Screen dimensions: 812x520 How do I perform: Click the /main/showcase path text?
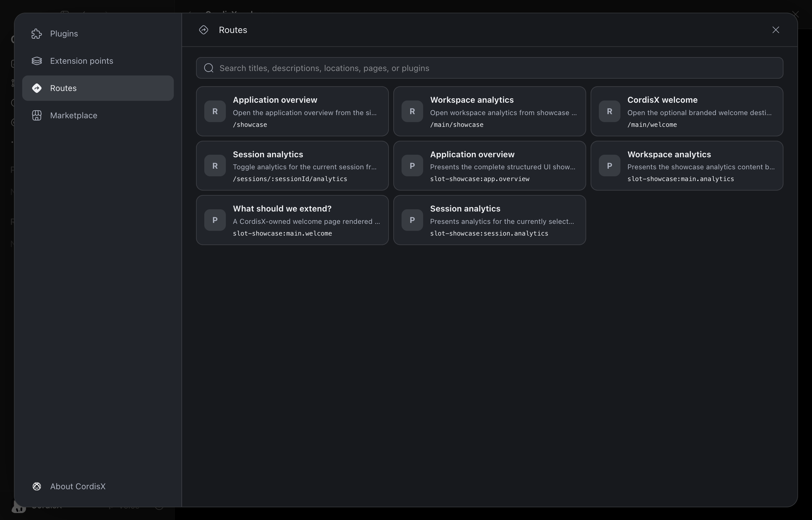coord(456,125)
